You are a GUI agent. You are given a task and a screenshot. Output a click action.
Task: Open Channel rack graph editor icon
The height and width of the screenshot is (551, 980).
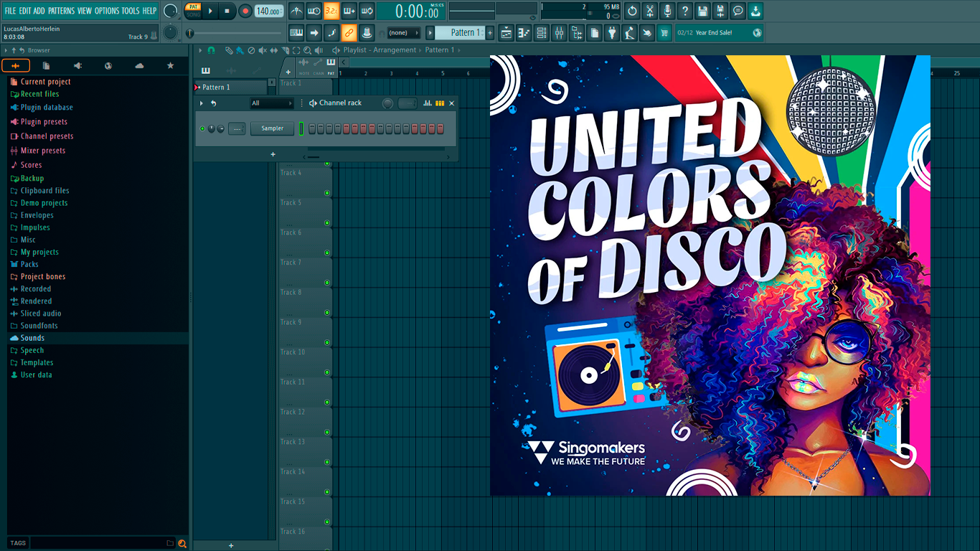[x=428, y=103]
